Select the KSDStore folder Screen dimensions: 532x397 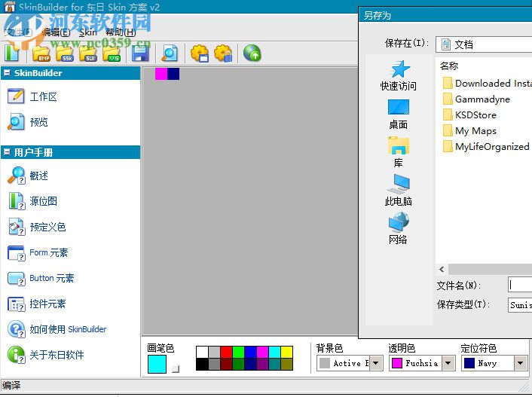pyautogui.click(x=469, y=115)
